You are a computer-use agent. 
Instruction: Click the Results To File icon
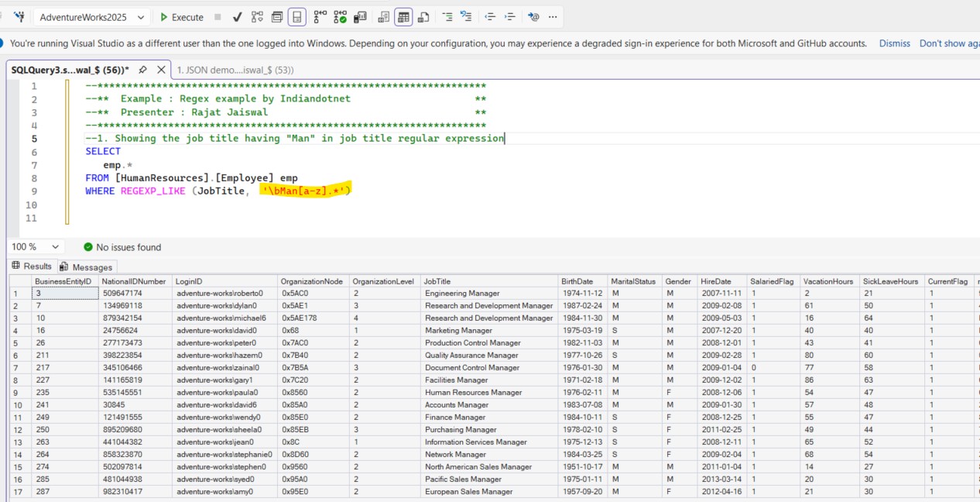[x=424, y=16]
